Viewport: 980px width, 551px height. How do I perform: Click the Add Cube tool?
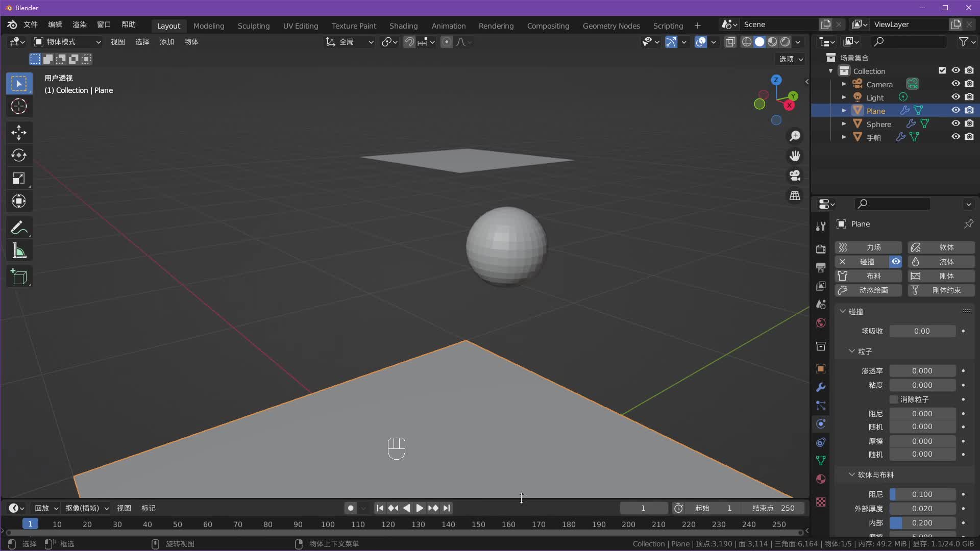(x=19, y=277)
